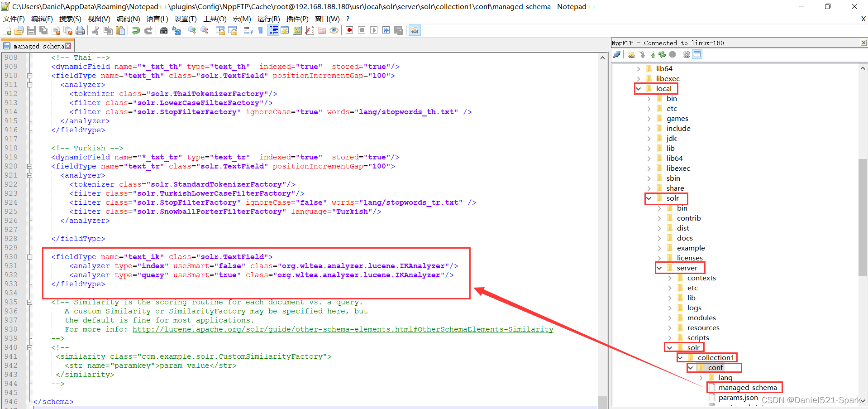Collapse fold at line 935 comment
This screenshot has height=409, width=868.
pos(29,302)
